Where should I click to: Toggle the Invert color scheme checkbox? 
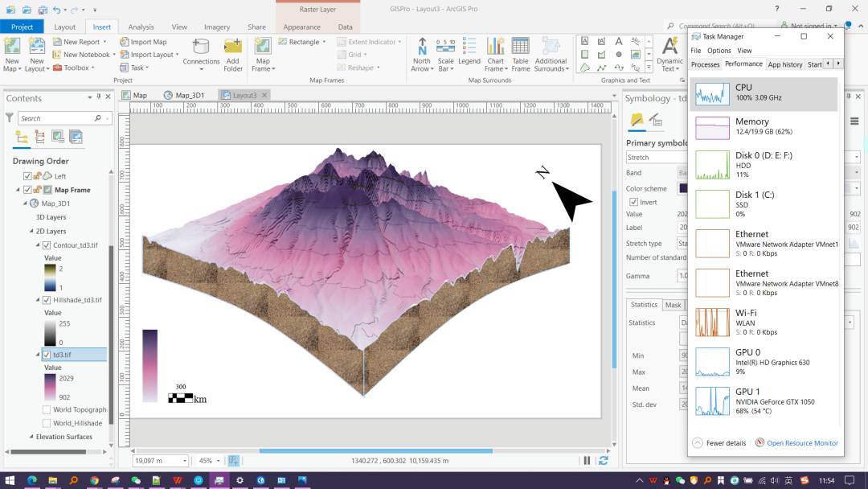[634, 202]
